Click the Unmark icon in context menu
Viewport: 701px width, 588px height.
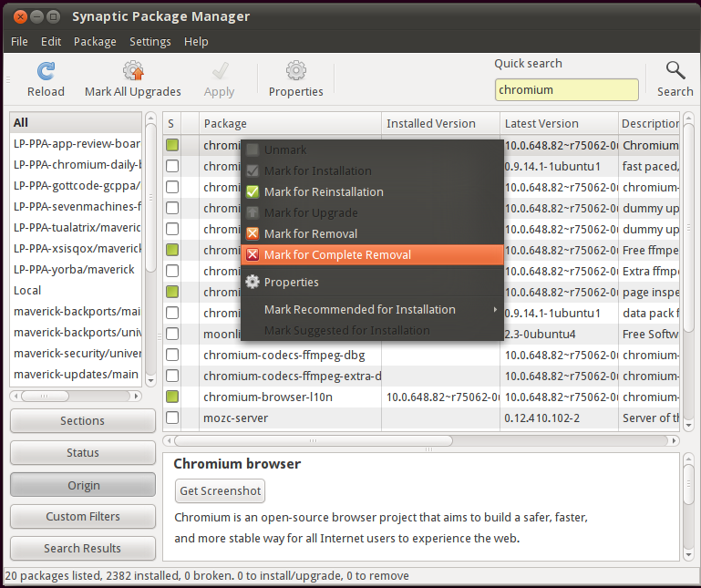coord(253,150)
